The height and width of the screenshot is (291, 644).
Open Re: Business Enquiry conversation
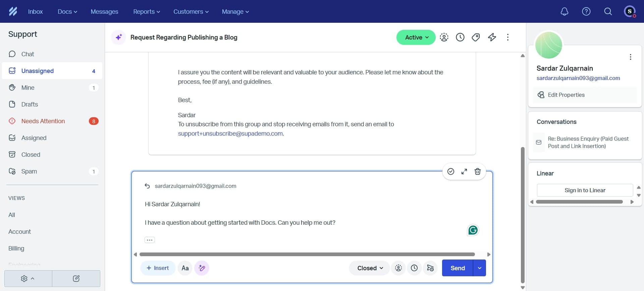click(x=585, y=142)
